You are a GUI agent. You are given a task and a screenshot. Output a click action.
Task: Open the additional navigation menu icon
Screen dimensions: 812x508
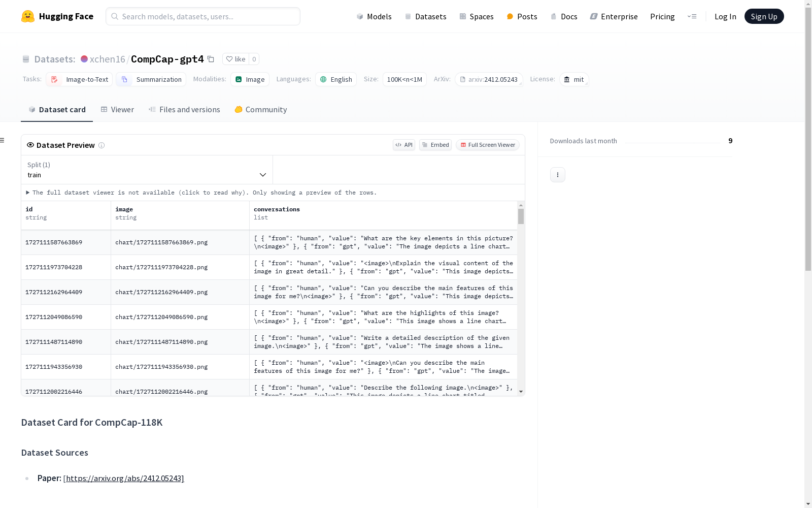pos(692,16)
